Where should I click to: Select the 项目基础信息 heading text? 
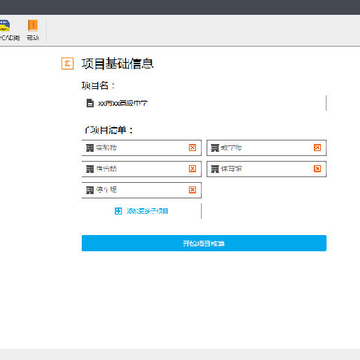click(118, 63)
